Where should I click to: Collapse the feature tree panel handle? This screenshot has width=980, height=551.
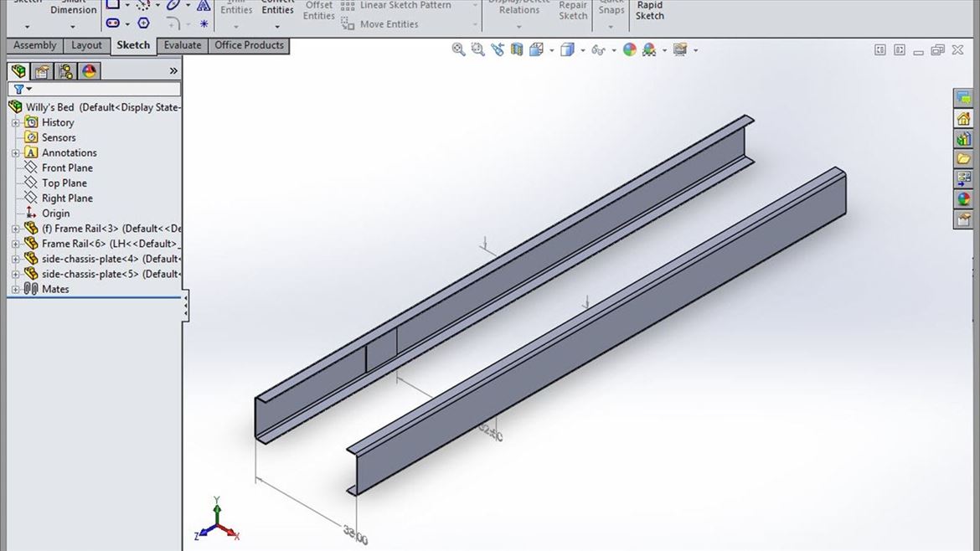coord(186,306)
